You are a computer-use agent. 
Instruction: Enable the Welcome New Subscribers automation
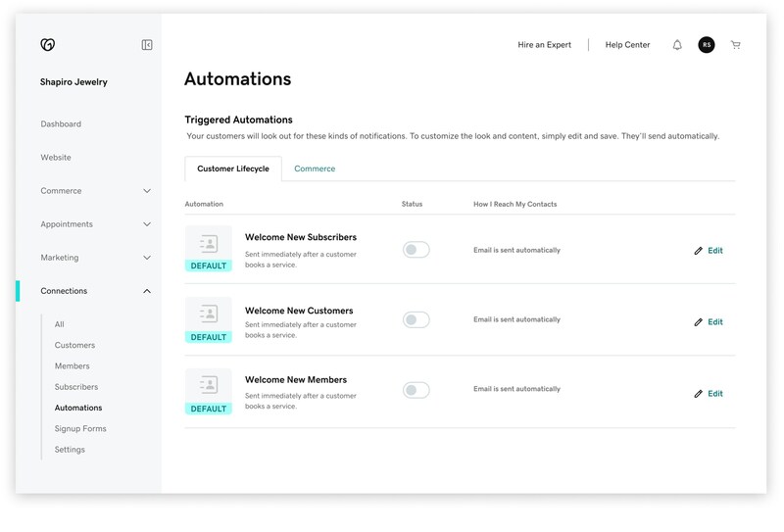click(x=416, y=250)
